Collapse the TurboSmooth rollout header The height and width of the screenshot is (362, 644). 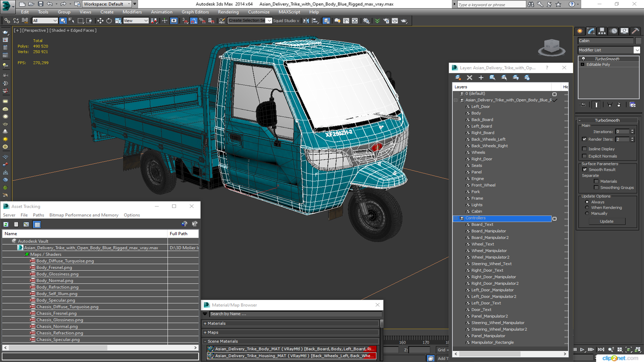(x=607, y=120)
